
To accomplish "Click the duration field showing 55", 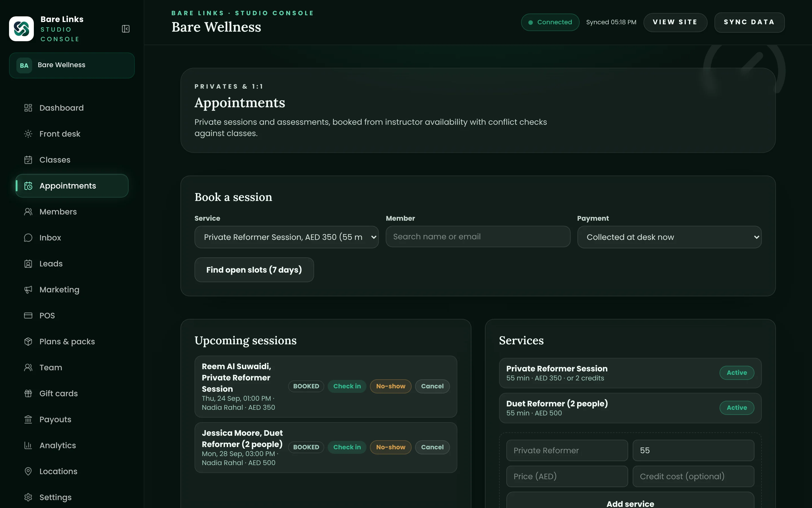I will pos(693,450).
